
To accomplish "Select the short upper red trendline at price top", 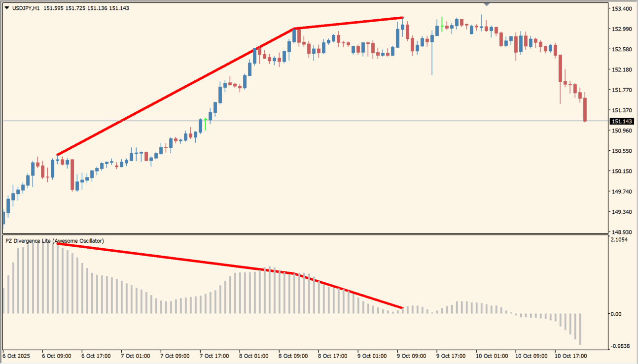I will (x=349, y=23).
